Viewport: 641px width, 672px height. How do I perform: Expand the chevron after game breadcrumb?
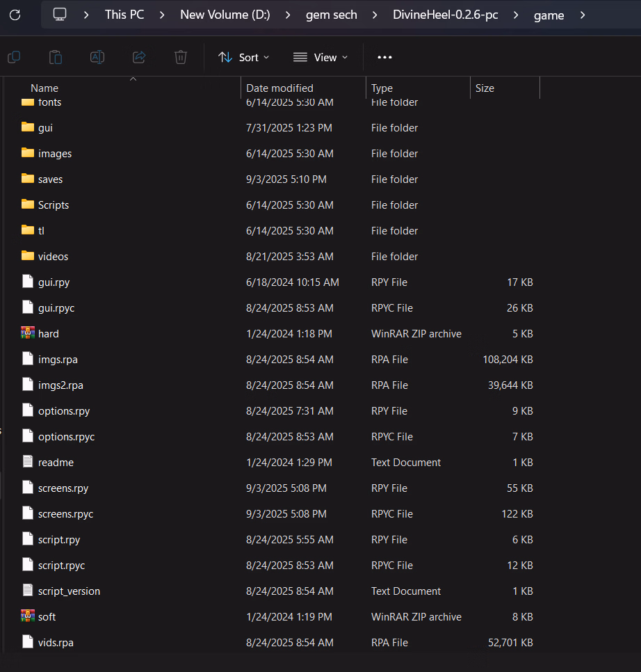582,15
